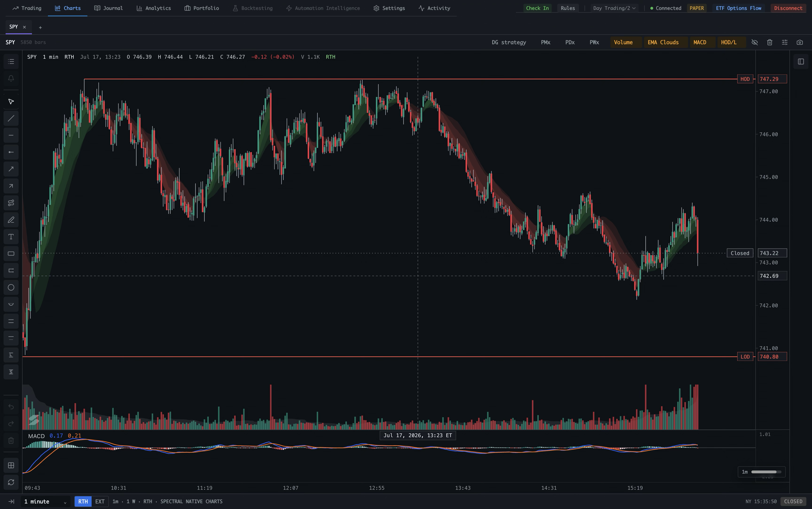Viewport: 812px width, 509px height.
Task: Click the redo arrow icon
Action: (x=11, y=424)
